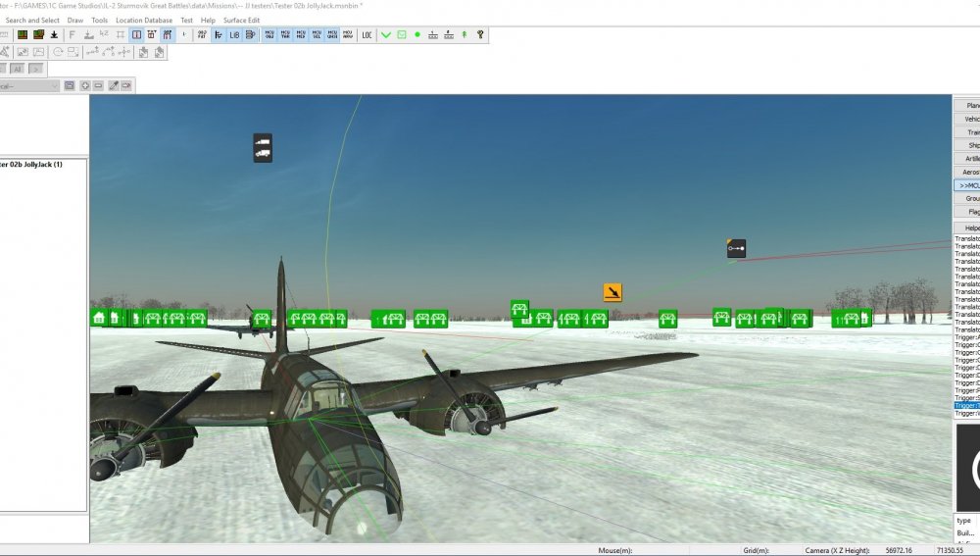Viewport: 980px width, 556px height.
Task: Toggle the MCU TRK filter button
Action: coord(285,35)
